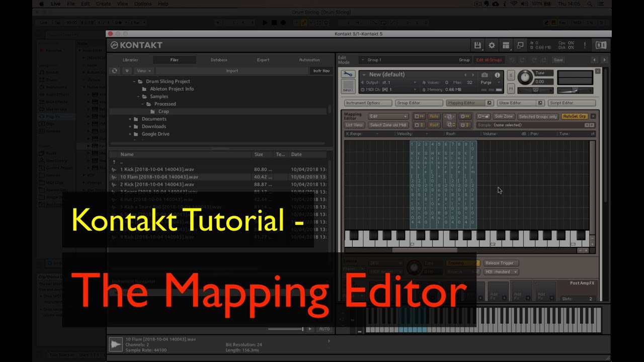
Task: Click the Instrument Options button
Action: point(368,103)
